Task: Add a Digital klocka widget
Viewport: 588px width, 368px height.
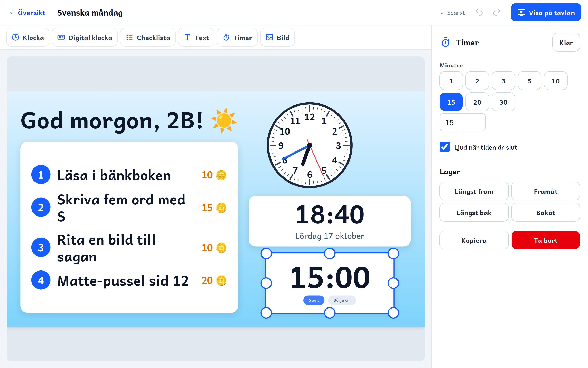Action: click(85, 37)
